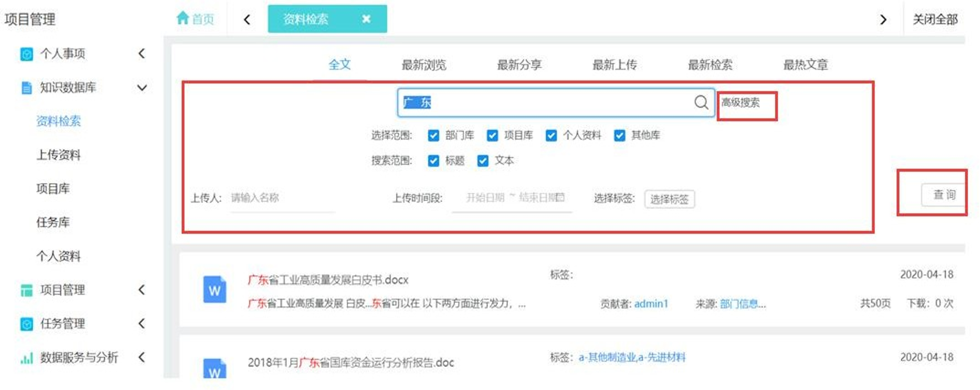
Task: Click the 查询 button
Action: pos(943,195)
